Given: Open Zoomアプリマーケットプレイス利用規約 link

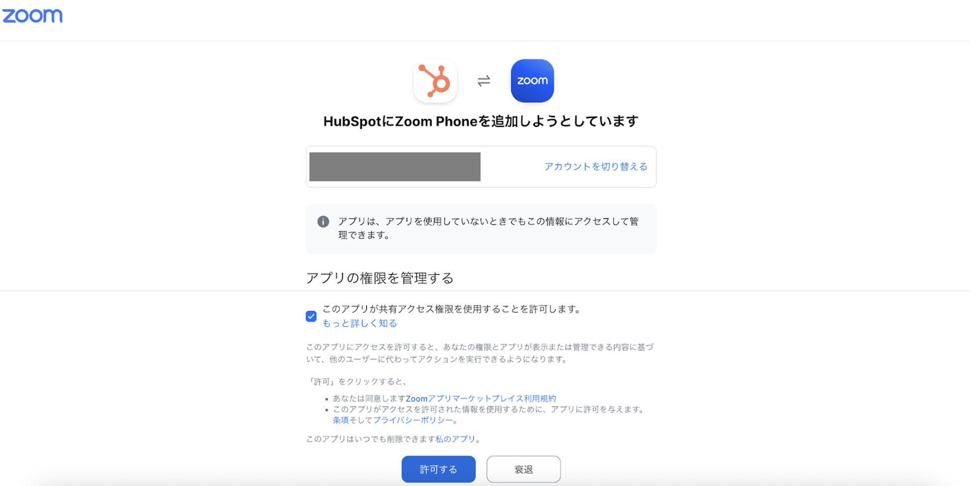Looking at the screenshot, I should coord(481,398).
